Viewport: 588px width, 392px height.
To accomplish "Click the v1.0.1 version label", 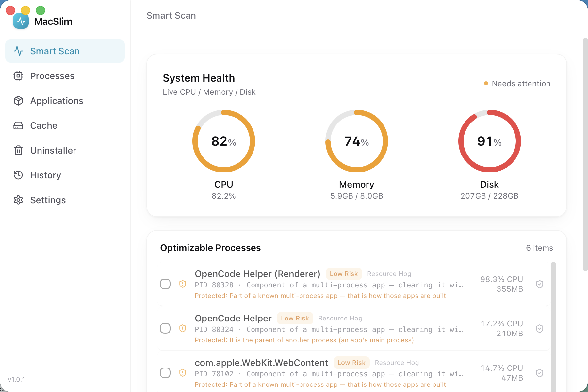I will (16, 379).
